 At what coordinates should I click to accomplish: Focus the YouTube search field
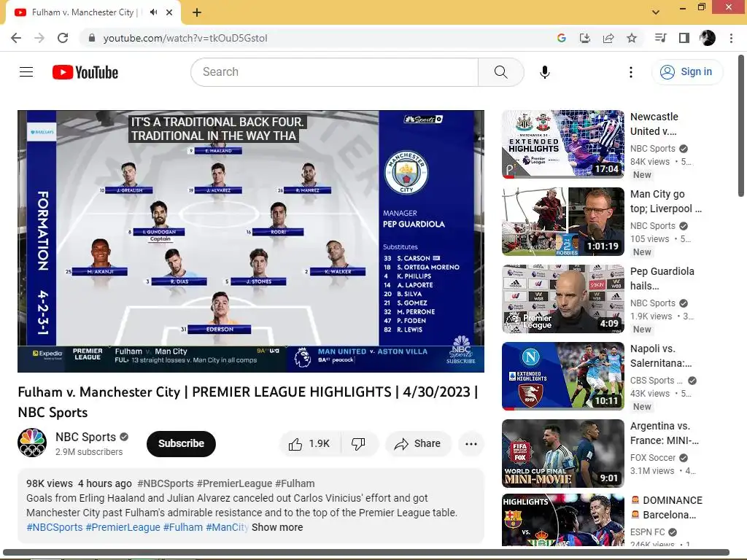334,72
